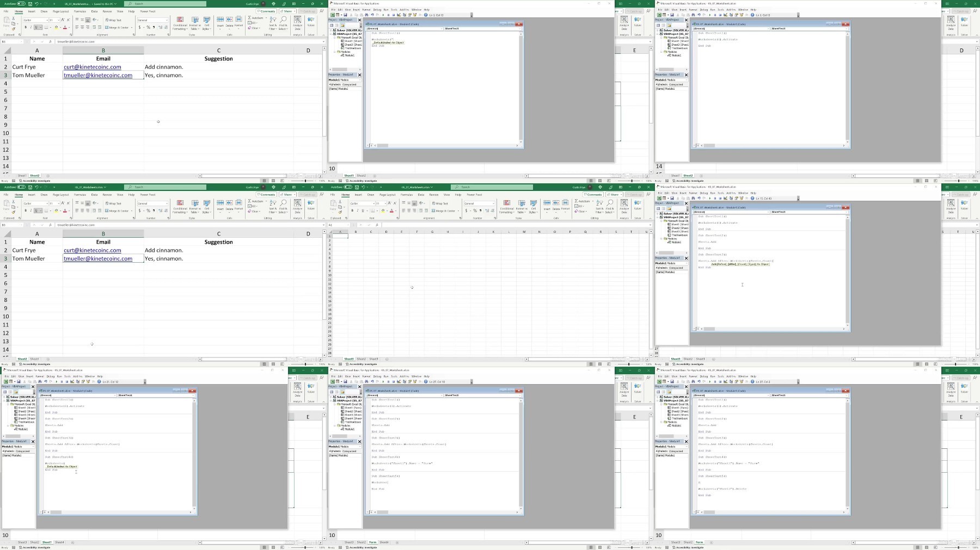Open Properties Window icon, VBA window Ln 21, Col 12
Image resolution: width=980 pixels, height=550 pixels.
(83, 382)
